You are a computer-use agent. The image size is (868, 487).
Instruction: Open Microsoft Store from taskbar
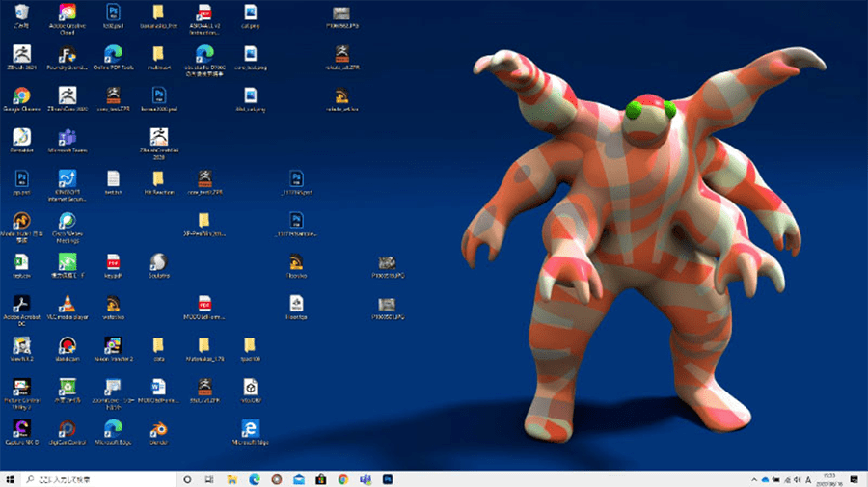pyautogui.click(x=321, y=479)
